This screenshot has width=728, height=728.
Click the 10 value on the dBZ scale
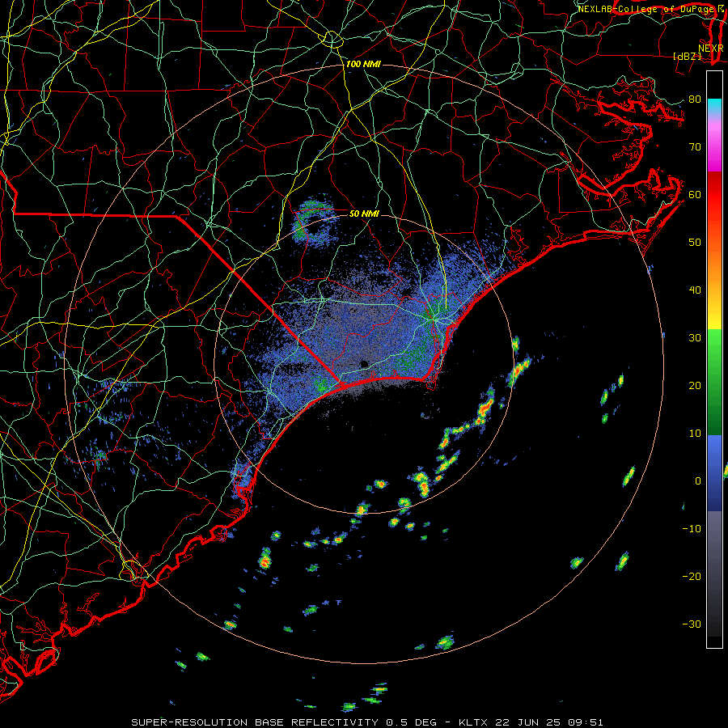(x=695, y=434)
